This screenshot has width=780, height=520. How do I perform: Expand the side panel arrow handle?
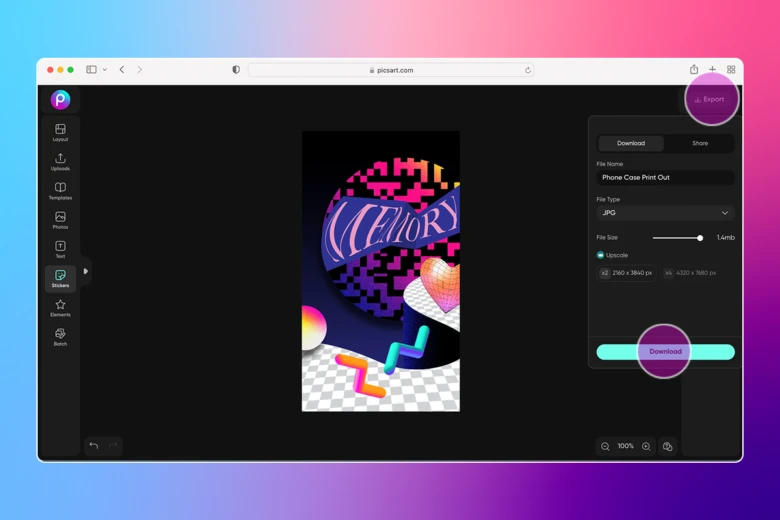pyautogui.click(x=86, y=271)
